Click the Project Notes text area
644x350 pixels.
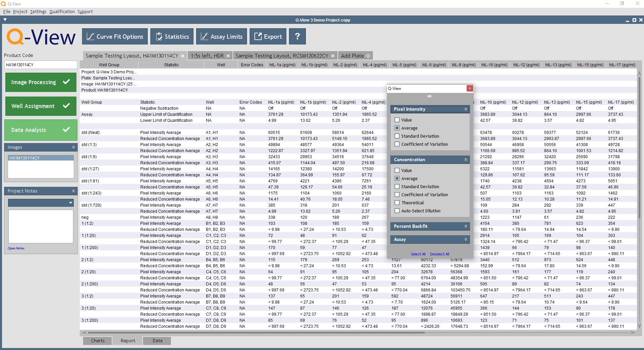(41, 226)
